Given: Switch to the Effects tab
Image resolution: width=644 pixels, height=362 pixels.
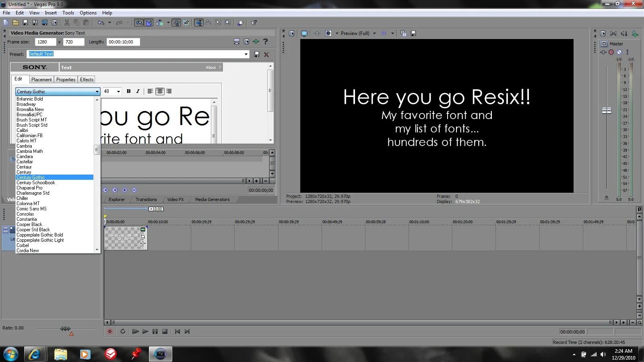Looking at the screenshot, I should coord(87,80).
